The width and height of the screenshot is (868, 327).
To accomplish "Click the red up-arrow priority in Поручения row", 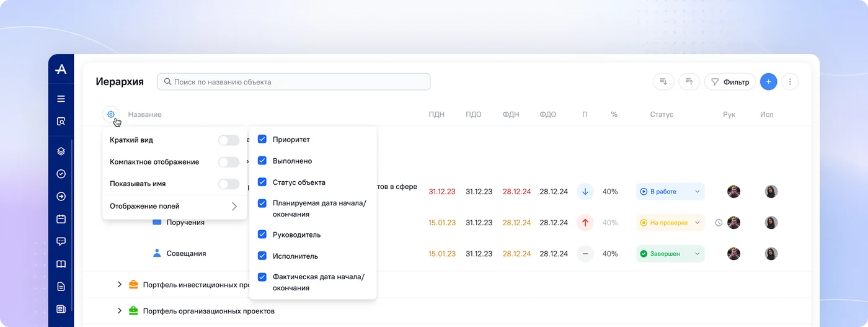I will (585, 223).
